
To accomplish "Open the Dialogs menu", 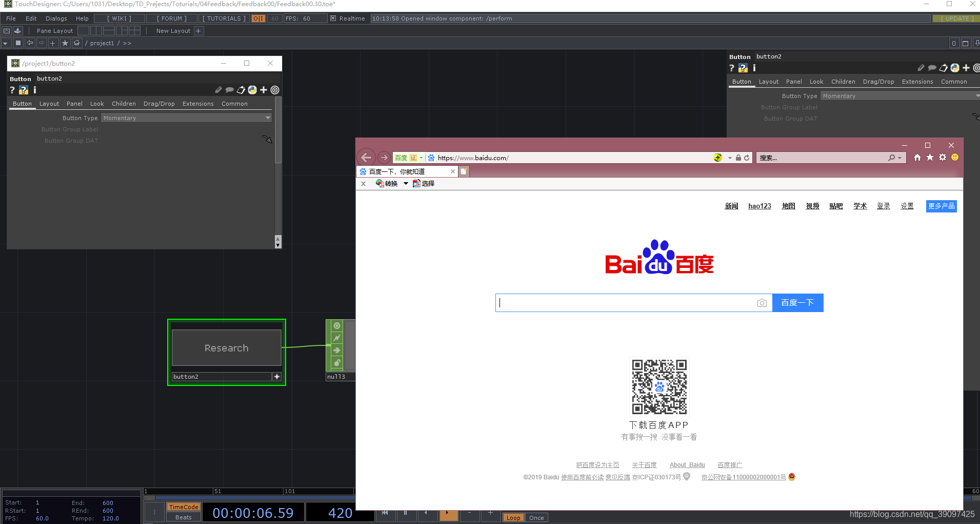I will click(x=56, y=18).
